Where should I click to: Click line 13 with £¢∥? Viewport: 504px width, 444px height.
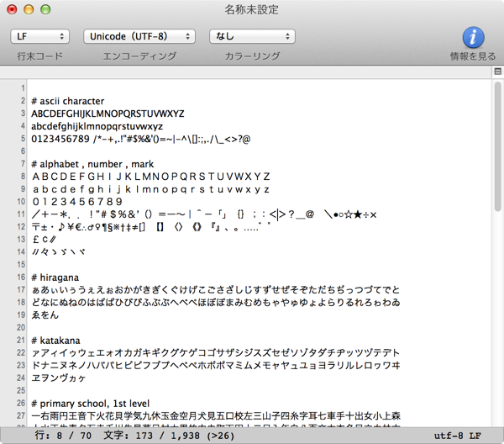tap(45, 240)
